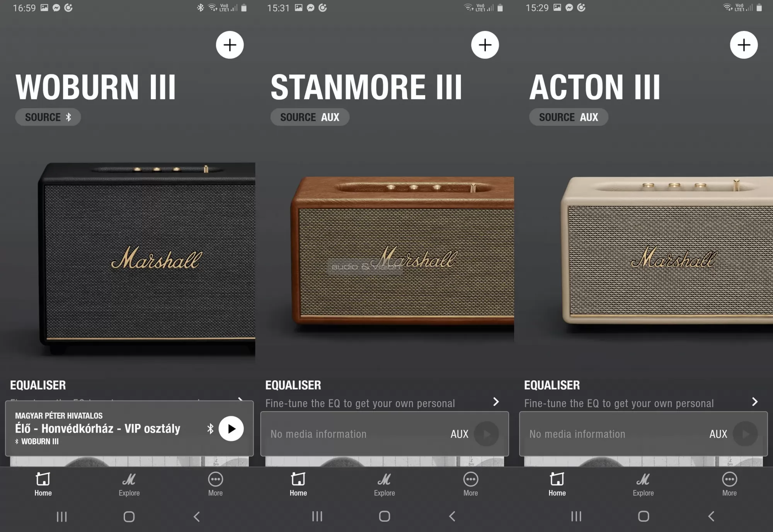Tap Android home button on Stanmore screen

(385, 517)
